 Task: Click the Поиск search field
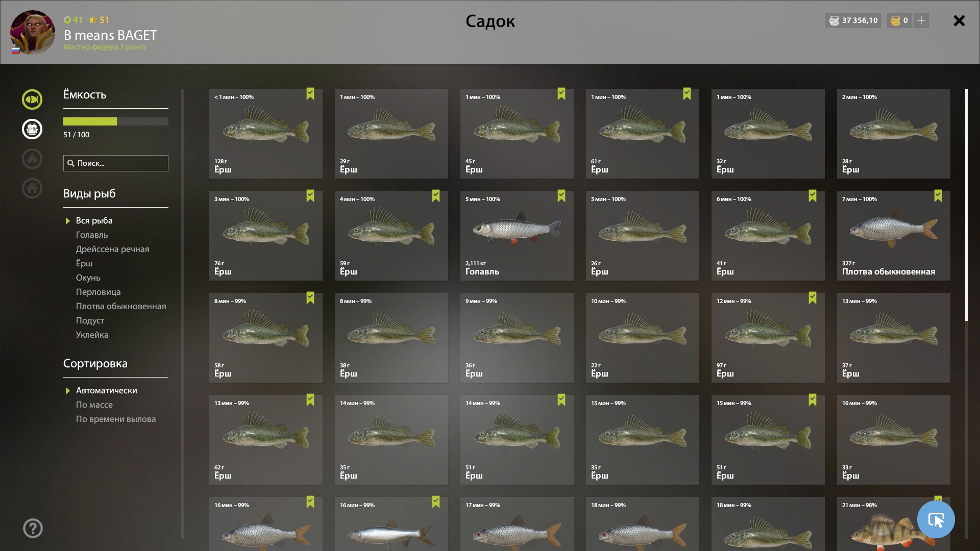click(116, 163)
